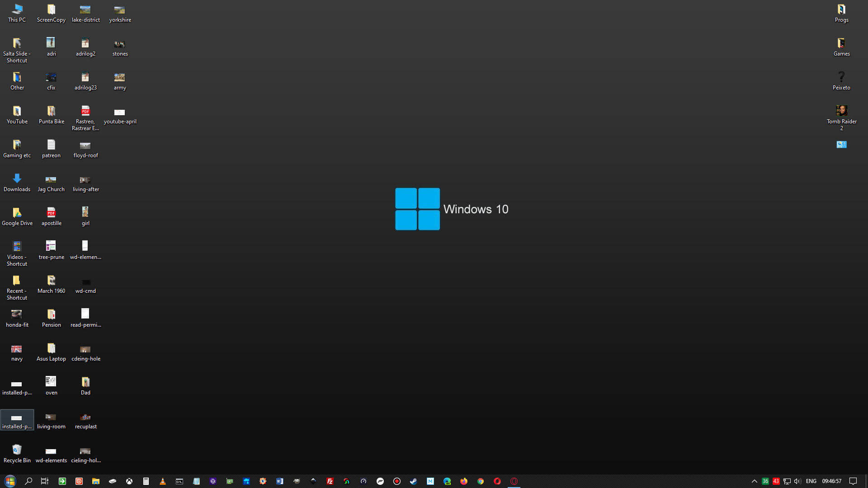Open the red record-circle app icon
Image resolution: width=868 pixels, height=488 pixels.
(397, 481)
